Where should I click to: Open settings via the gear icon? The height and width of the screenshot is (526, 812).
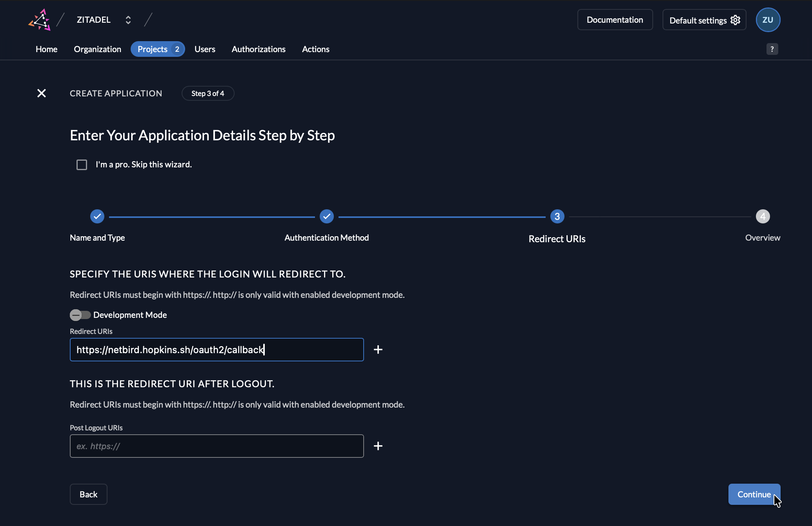(735, 20)
